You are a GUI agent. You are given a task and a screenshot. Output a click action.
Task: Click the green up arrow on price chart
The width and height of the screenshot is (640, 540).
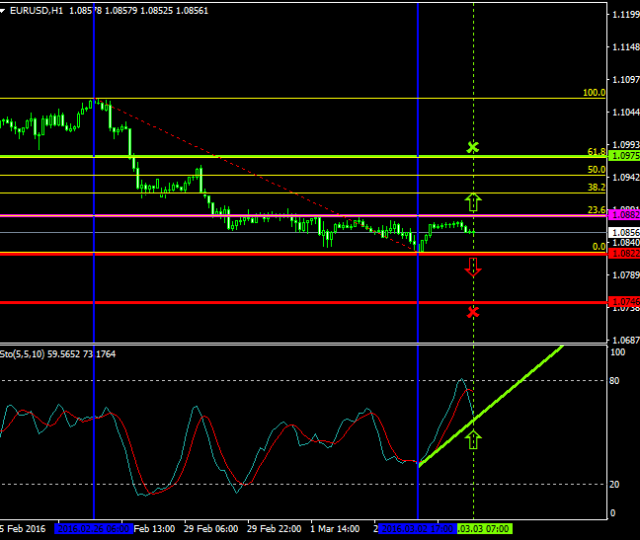(x=473, y=201)
